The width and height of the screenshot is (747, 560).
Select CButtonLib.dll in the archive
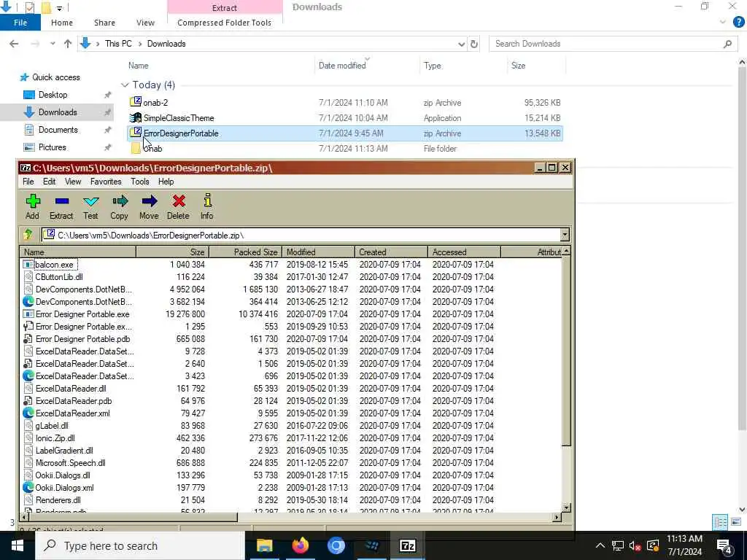tap(59, 276)
